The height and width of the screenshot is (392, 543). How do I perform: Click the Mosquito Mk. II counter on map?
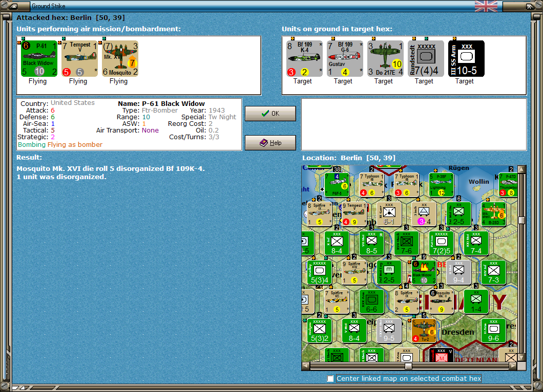pos(442,302)
